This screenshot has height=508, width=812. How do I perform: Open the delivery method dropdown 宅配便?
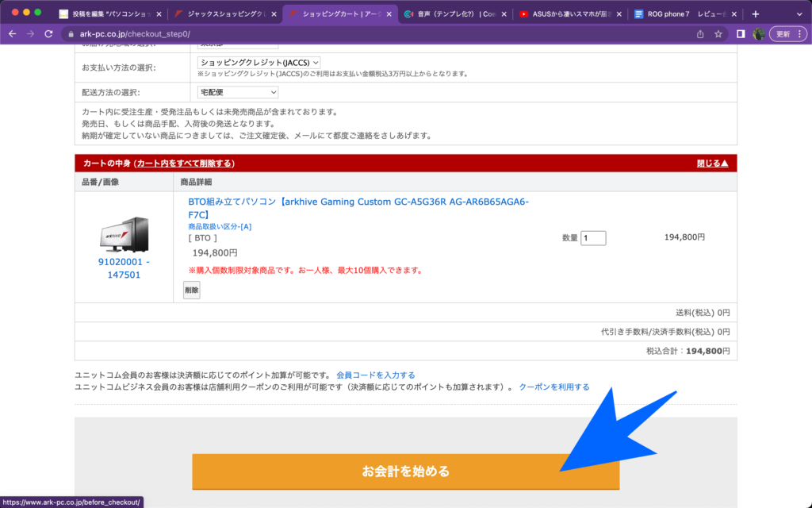coord(237,92)
